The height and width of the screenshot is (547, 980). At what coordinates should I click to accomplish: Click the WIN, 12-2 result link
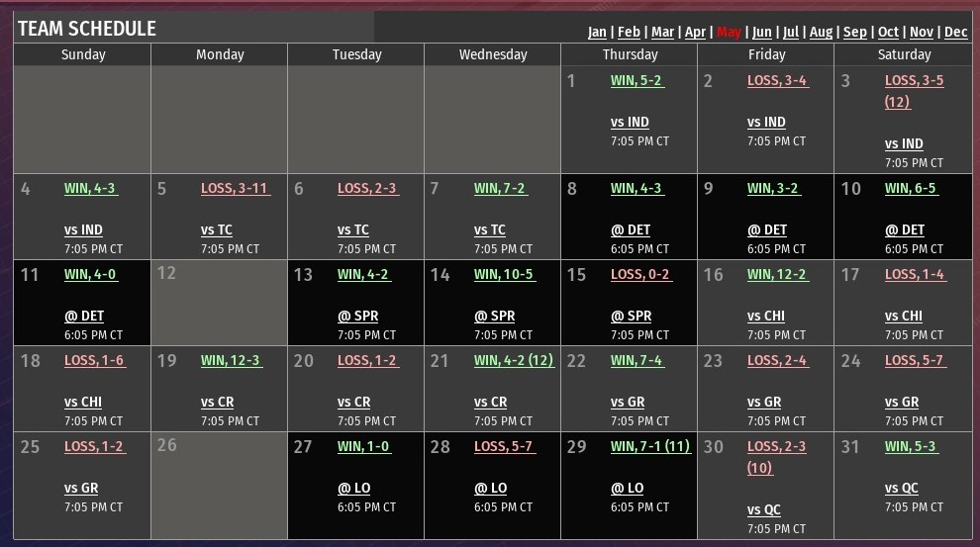pyautogui.click(x=776, y=275)
